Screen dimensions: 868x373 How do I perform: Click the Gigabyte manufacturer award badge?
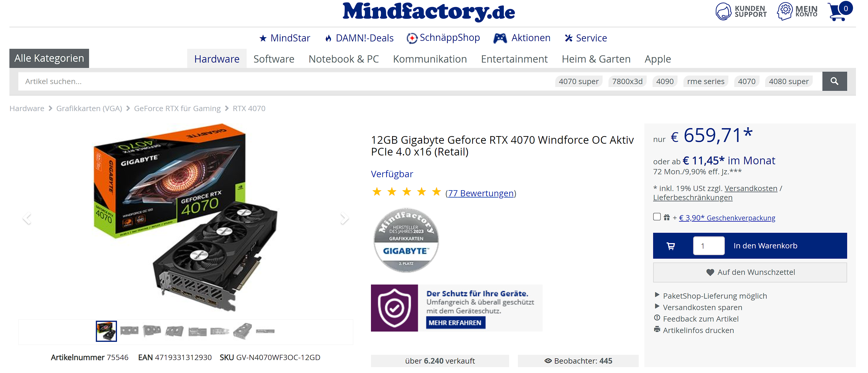406,240
